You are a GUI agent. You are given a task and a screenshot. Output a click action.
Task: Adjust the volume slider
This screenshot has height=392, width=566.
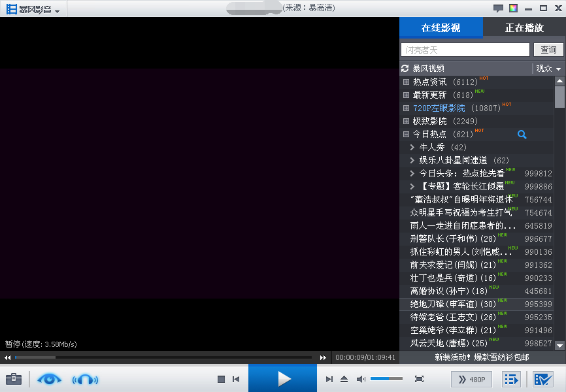pyautogui.click(x=386, y=379)
